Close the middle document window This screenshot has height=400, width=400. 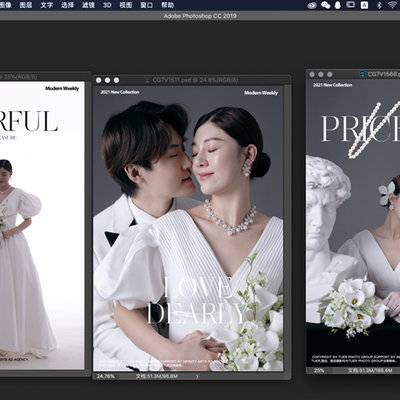tap(99, 80)
